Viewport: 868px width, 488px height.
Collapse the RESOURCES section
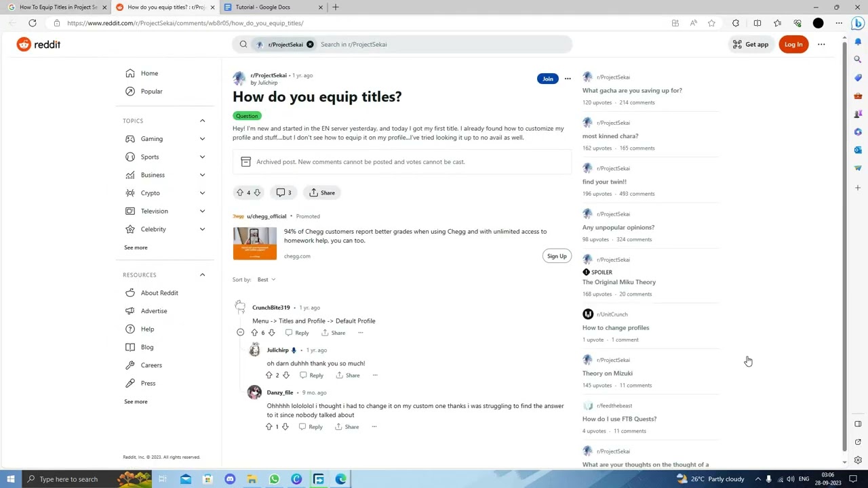pyautogui.click(x=202, y=274)
